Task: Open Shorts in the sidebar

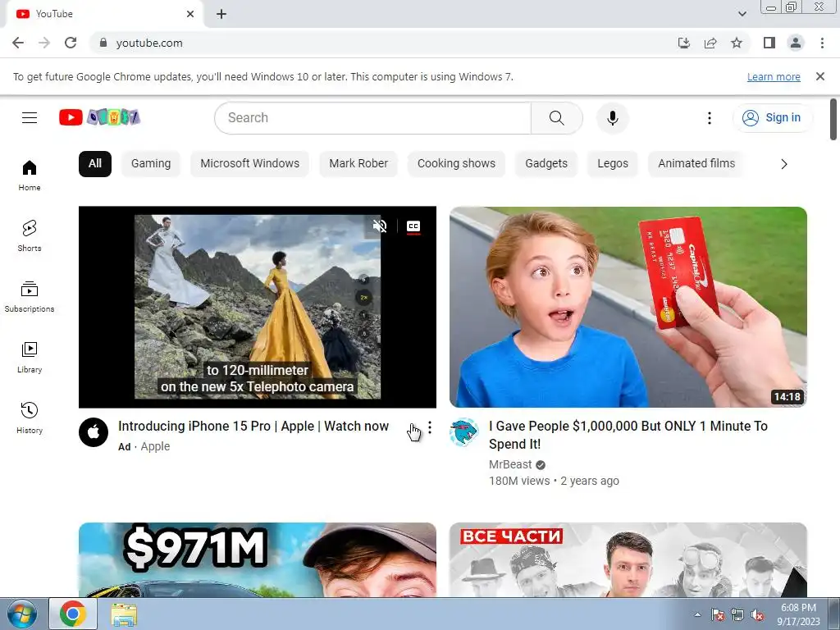Action: (x=30, y=235)
